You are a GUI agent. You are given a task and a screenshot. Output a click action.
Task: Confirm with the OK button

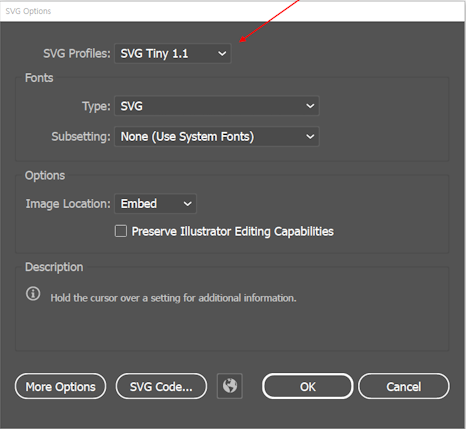coord(307,386)
